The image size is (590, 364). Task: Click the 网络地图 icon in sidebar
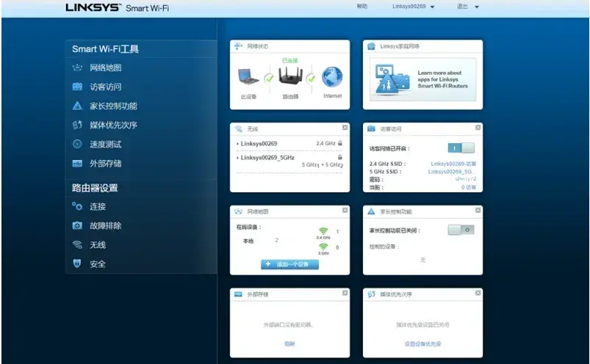pos(77,68)
